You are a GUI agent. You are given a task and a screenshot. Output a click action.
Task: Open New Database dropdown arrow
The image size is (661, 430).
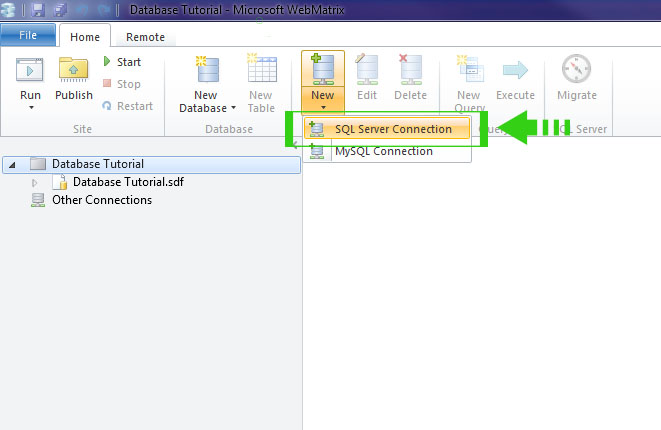(233, 108)
